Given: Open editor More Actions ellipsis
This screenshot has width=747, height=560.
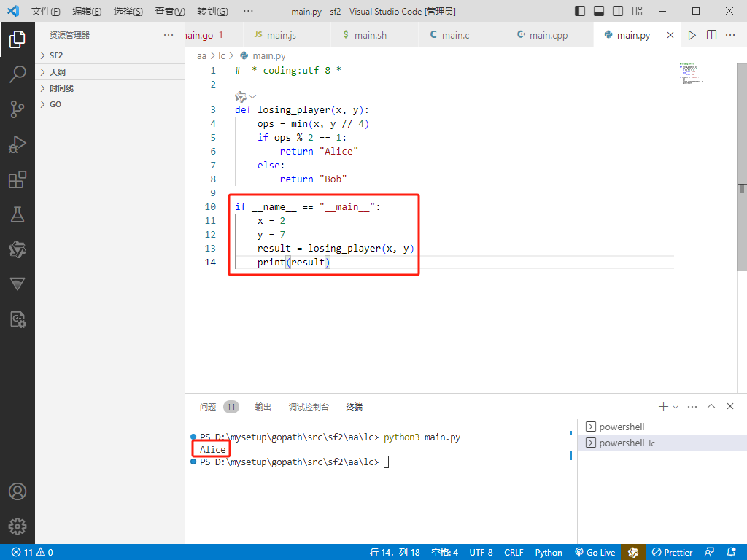Looking at the screenshot, I should coord(730,35).
